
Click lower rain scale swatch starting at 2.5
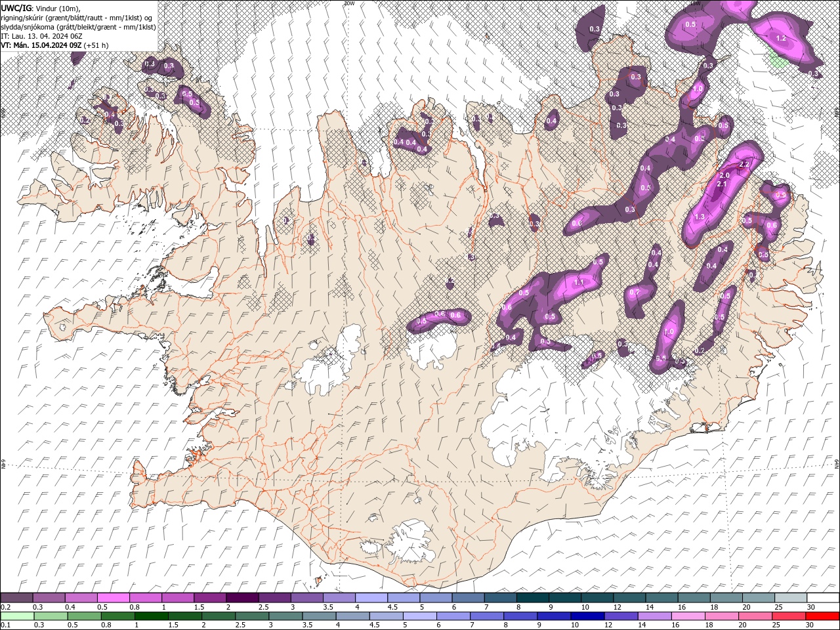coord(251,616)
